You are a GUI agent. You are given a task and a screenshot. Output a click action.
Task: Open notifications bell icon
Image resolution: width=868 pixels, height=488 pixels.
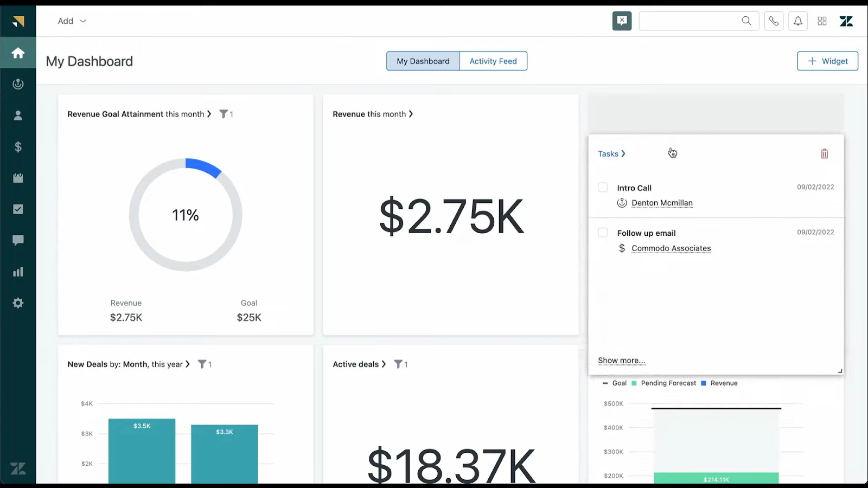click(798, 21)
